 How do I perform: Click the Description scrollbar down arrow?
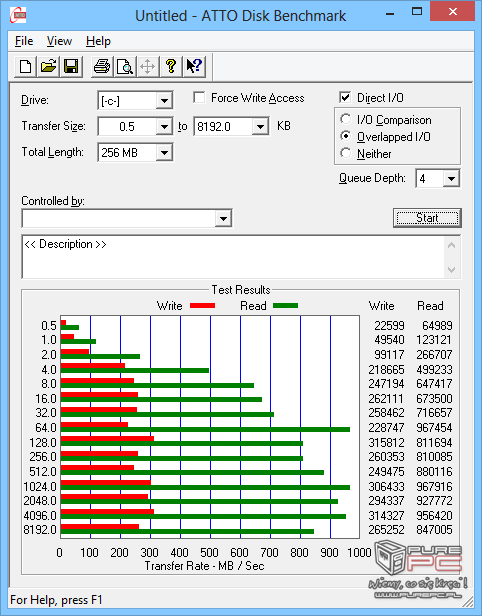[452, 270]
